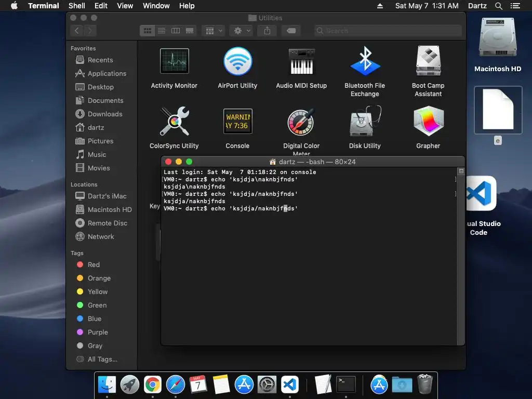Select Network in Finder sidebar

95,237
